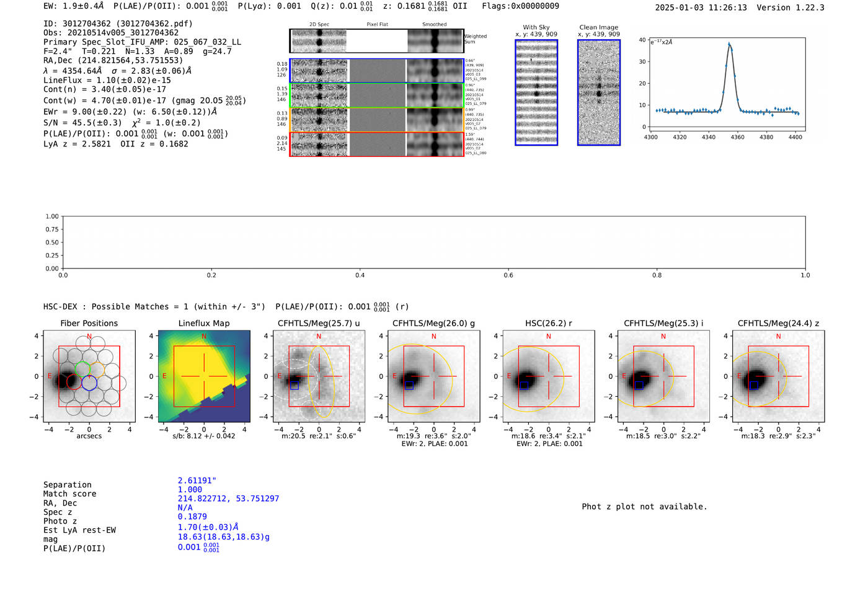This screenshot has height=591, width=868.
Task: Select the 'S/N = 45.5(±0.3)' line
Action: click(122, 123)
